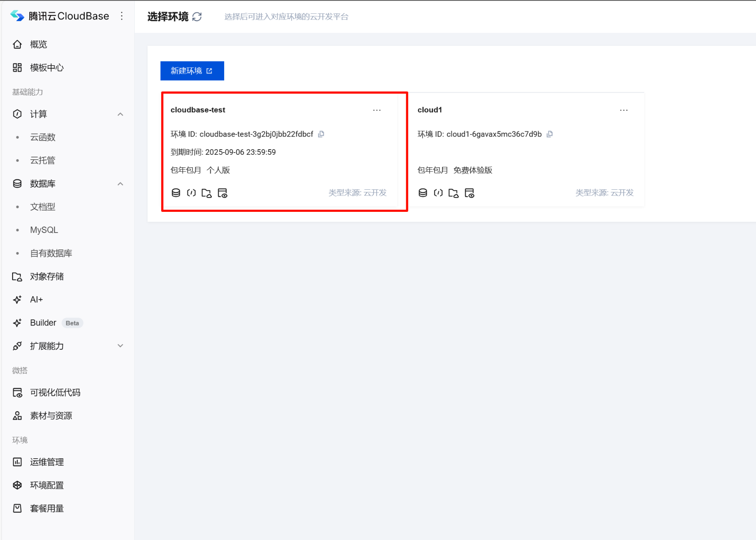Expand the 扩展能力 section
This screenshot has width=756, height=540.
(120, 346)
